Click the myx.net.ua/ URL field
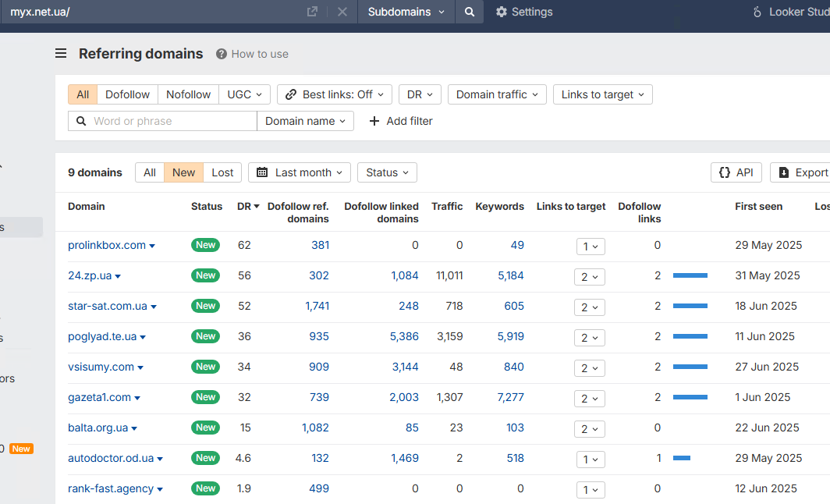 tap(154, 12)
